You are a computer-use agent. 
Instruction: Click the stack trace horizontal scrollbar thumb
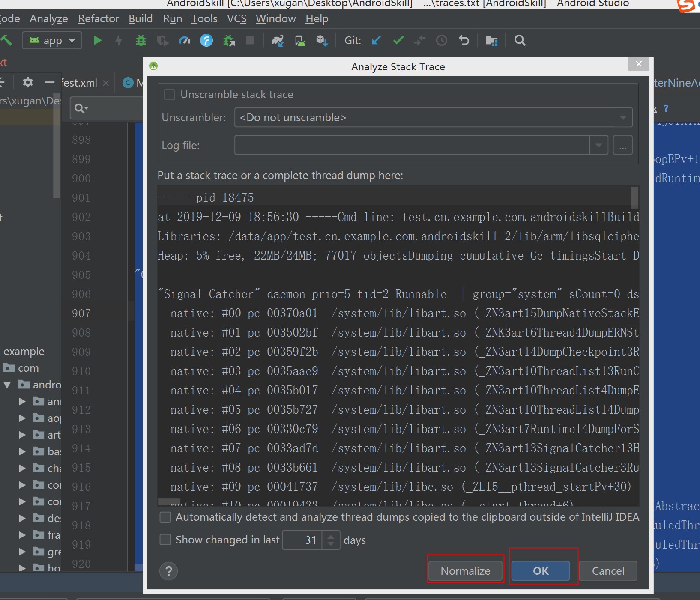169,501
